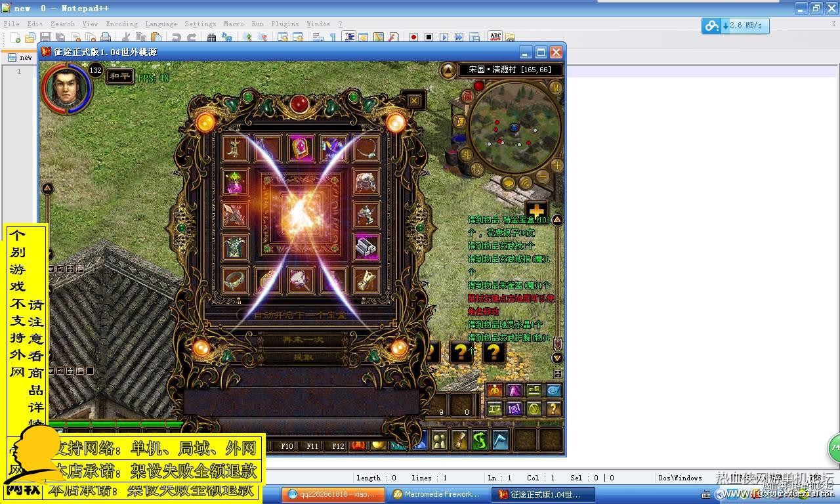Viewport: 840px width, 504px height.
Task: Select the necklace prize slot
Action: [366, 148]
